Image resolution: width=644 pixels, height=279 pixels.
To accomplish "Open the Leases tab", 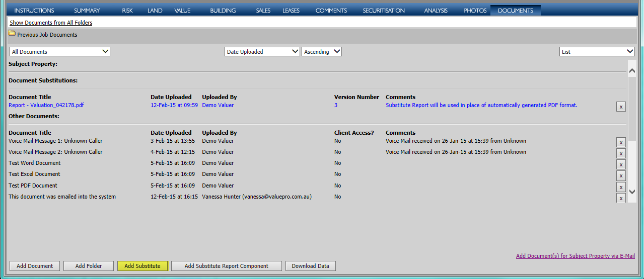I will point(291,11).
